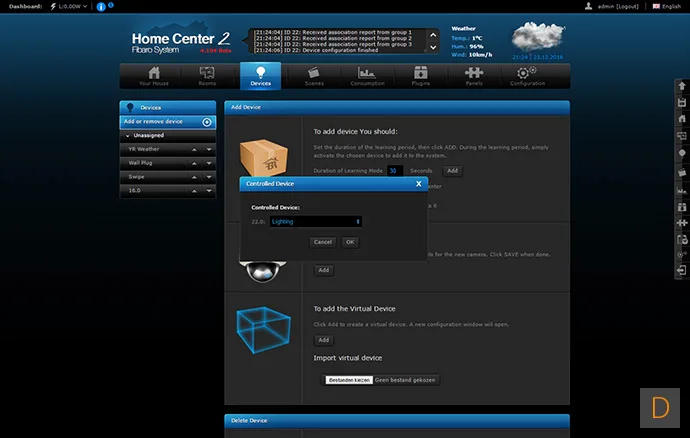Click the scroll-to-top arrow in right sidebar
The width and height of the screenshot is (690, 438).
[x=682, y=86]
